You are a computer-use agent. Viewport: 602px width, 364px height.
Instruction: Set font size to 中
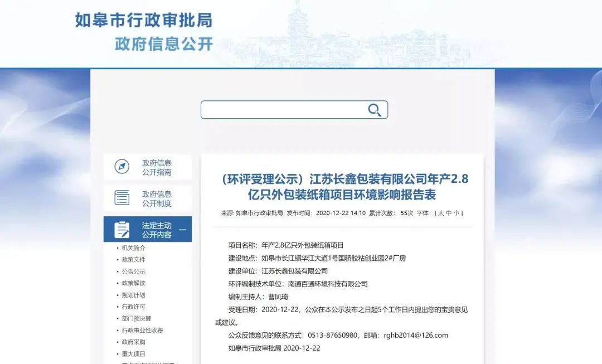pos(449,213)
